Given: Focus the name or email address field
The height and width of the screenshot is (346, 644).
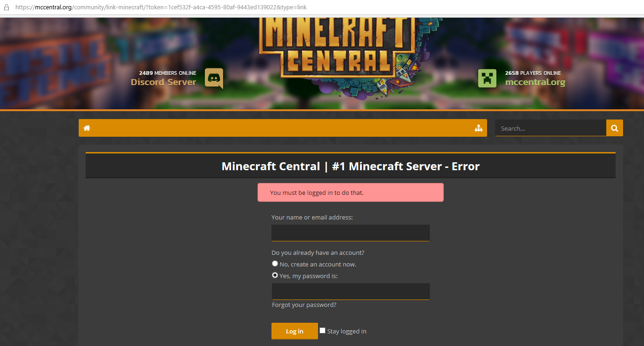Looking at the screenshot, I should click(x=351, y=233).
